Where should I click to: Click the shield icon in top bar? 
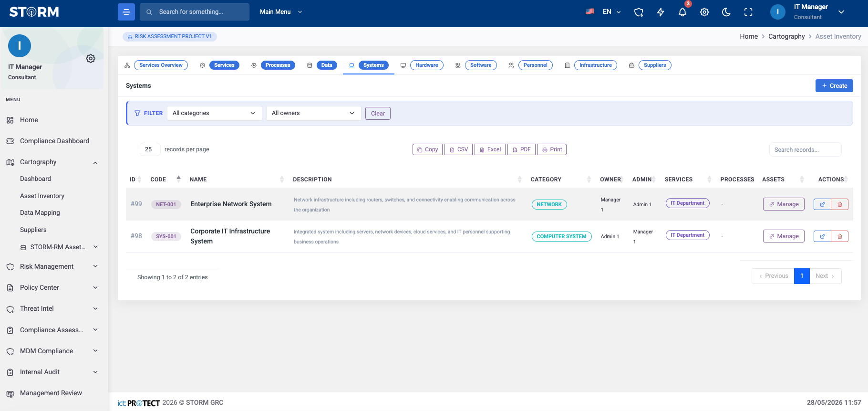point(639,12)
